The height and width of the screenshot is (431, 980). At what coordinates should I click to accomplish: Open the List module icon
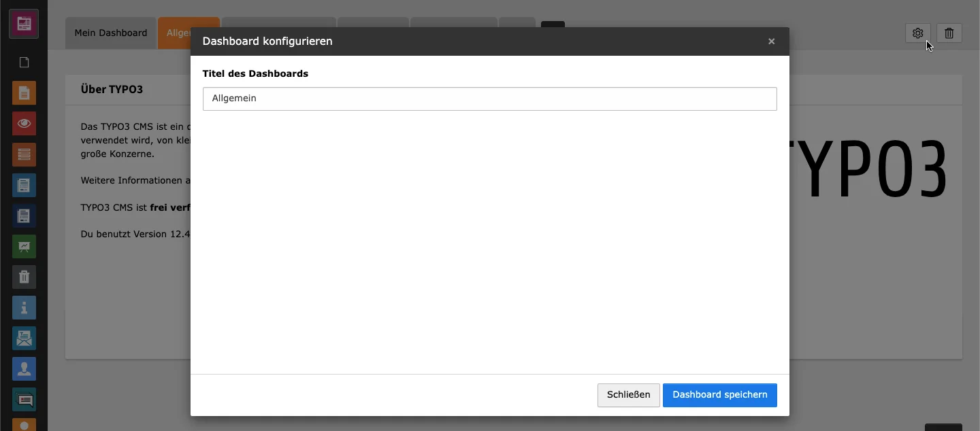(24, 154)
